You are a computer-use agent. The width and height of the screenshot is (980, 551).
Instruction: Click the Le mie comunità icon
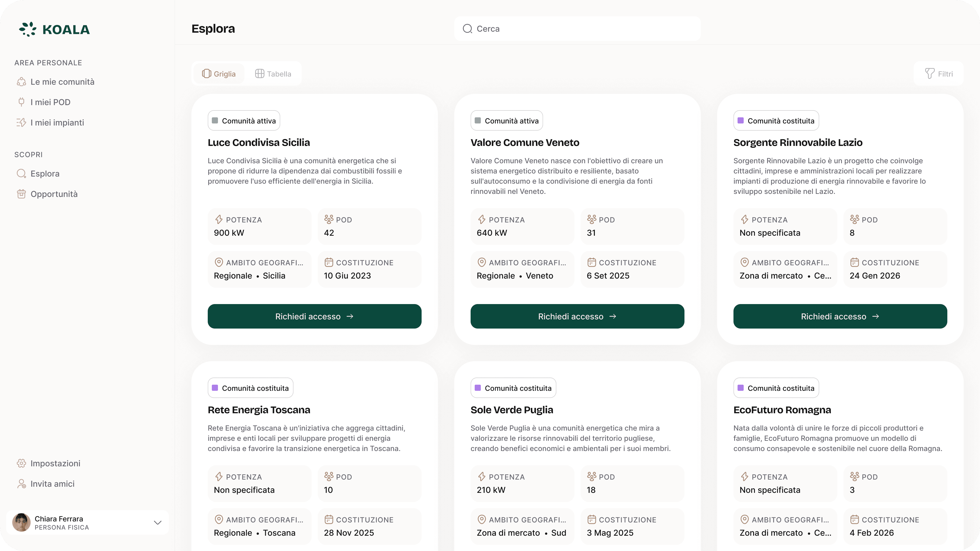[21, 82]
